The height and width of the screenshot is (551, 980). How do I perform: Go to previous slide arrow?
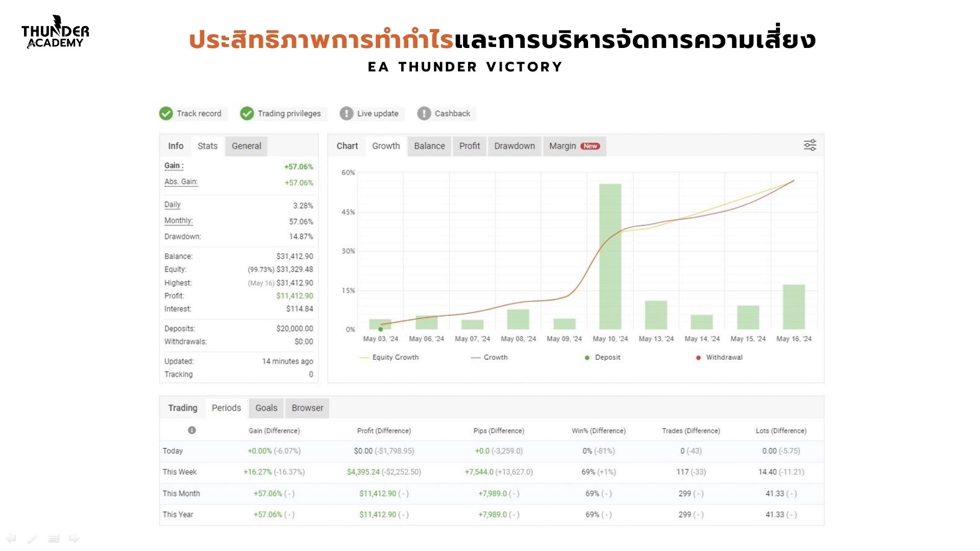[11, 538]
